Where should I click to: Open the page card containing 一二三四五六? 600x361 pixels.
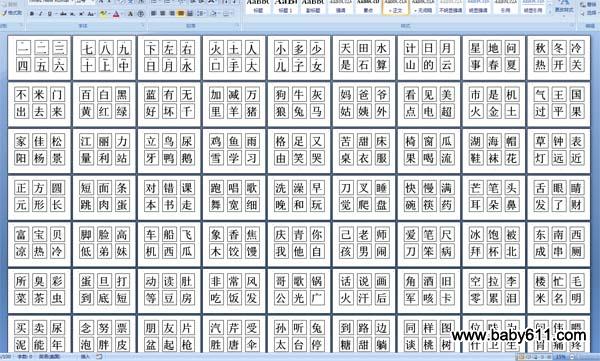pyautogui.click(x=39, y=57)
